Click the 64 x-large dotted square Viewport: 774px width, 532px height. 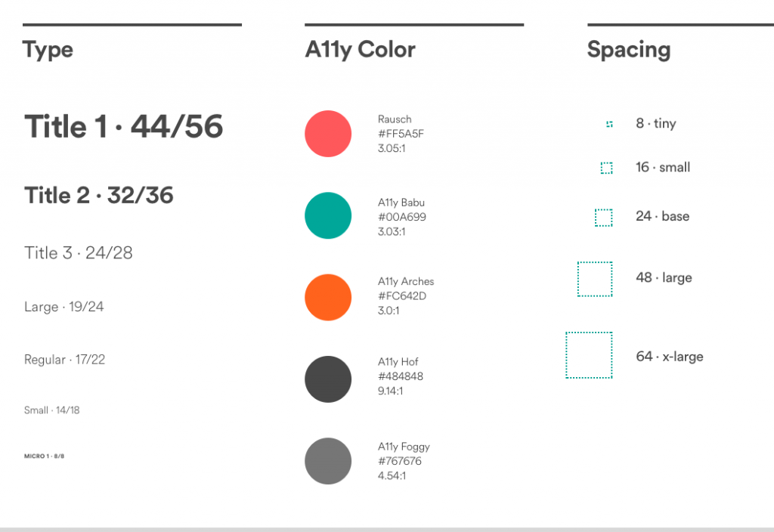(x=589, y=355)
